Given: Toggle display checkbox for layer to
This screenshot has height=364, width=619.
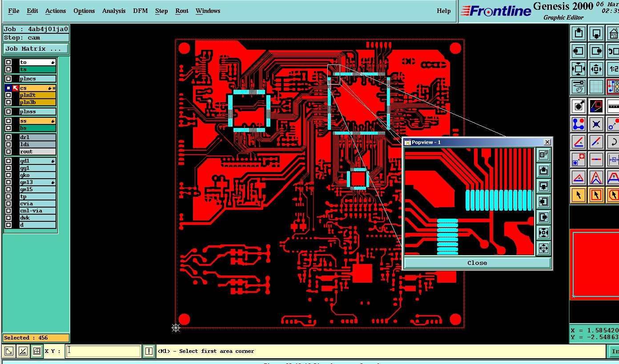Looking at the screenshot, I should coord(8,62).
